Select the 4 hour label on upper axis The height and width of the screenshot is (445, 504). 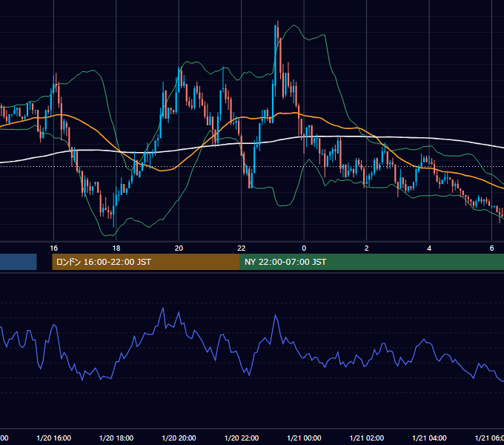tap(429, 248)
